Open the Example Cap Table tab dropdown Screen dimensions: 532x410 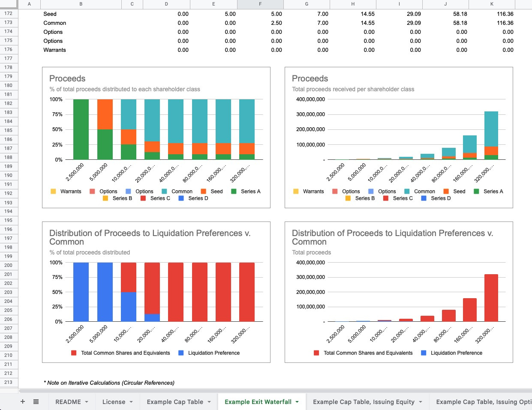(x=209, y=402)
